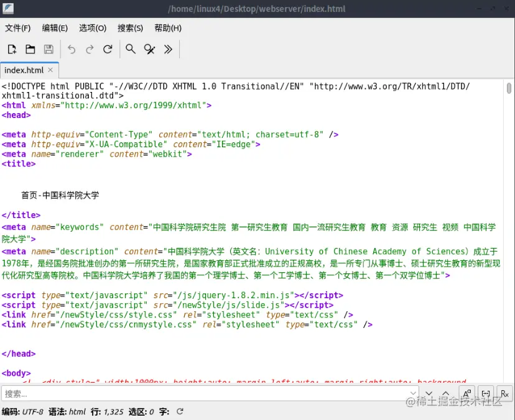Screen dimensions: 515x420
Task: Click the 行: 1,325 line count status
Action: [x=107, y=412]
